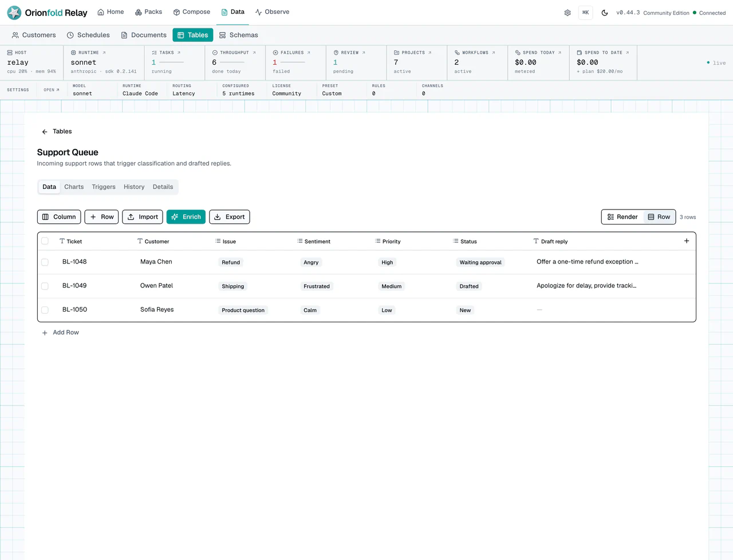Click the Open settings link
The image size is (733, 560).
tap(52, 90)
